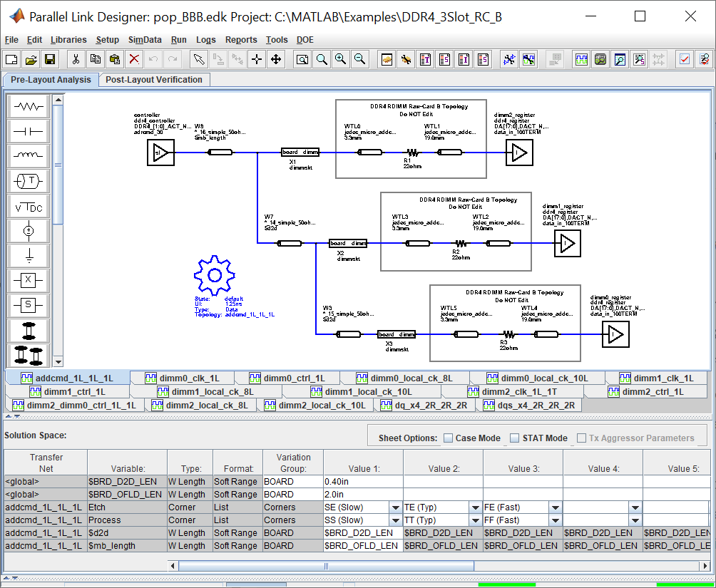716x588 pixels.
Task: Click the $BRD_D2D_LEN 0.40in value field
Action: click(x=362, y=481)
